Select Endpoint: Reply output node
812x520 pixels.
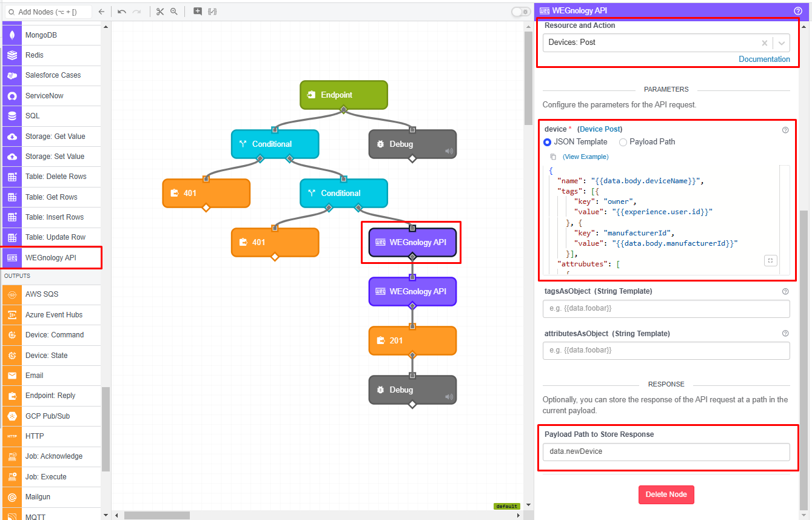tap(51, 396)
